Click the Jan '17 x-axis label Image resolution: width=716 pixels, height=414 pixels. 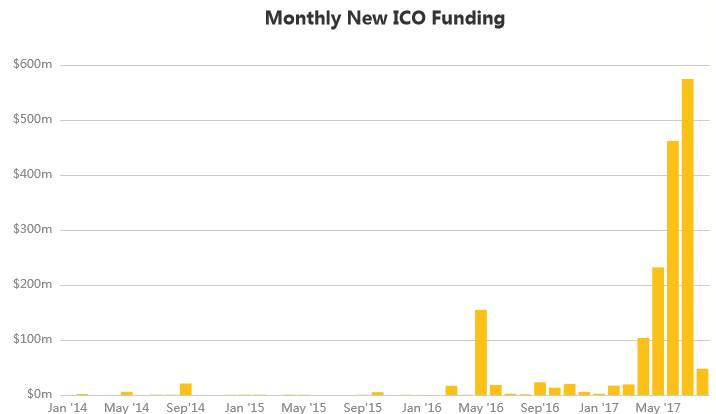pyautogui.click(x=598, y=408)
